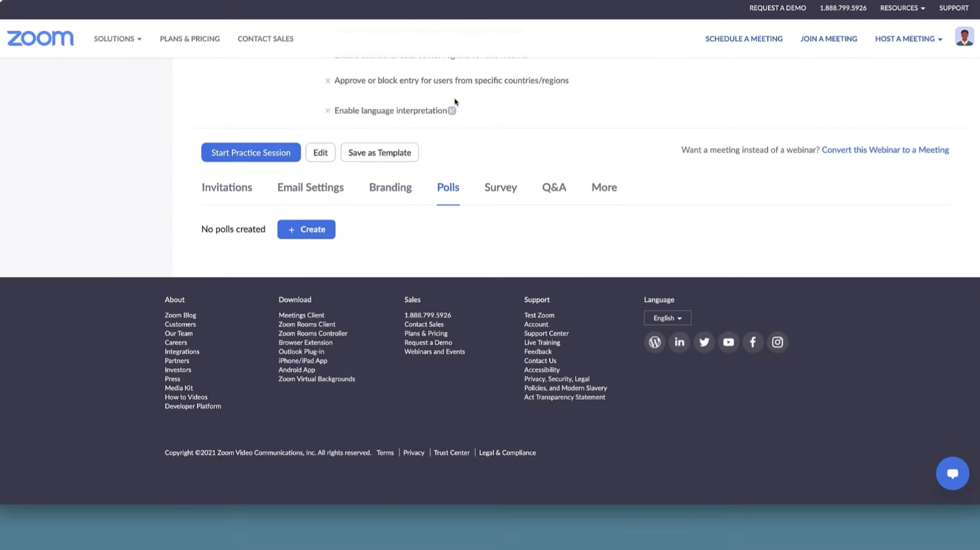Open the English language selector
980x550 pixels.
[668, 318]
